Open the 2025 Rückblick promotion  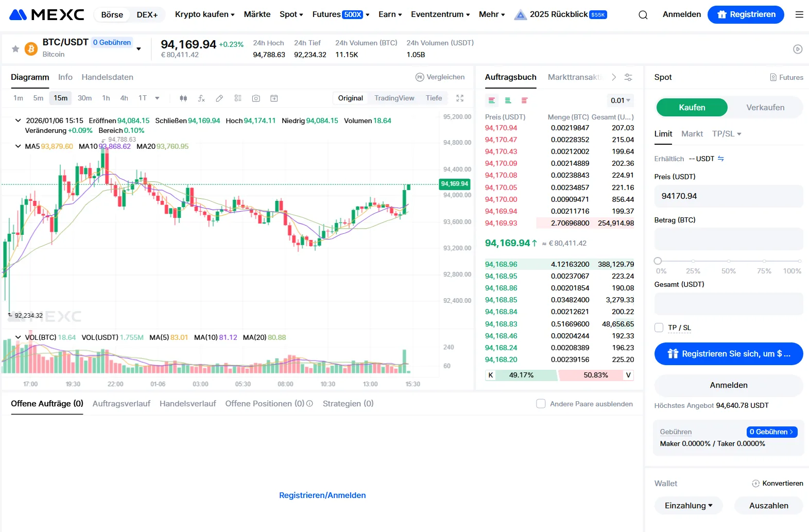(x=561, y=14)
